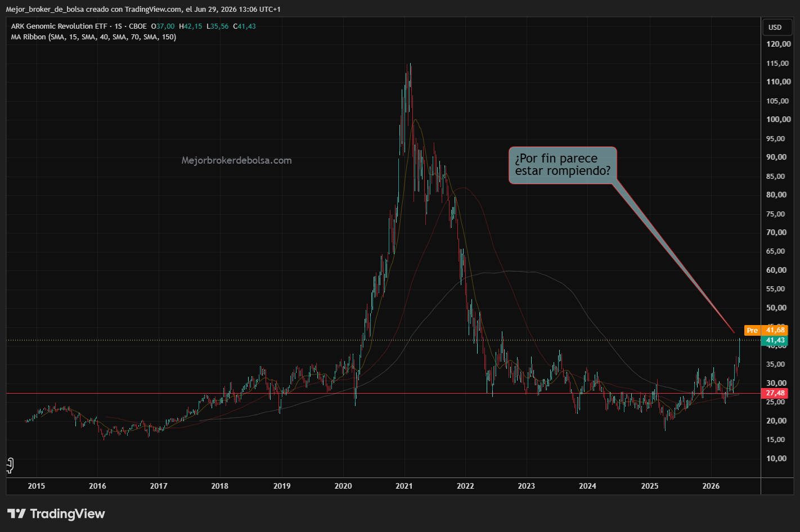
Task: Click the high value H42,15
Action: click(191, 26)
